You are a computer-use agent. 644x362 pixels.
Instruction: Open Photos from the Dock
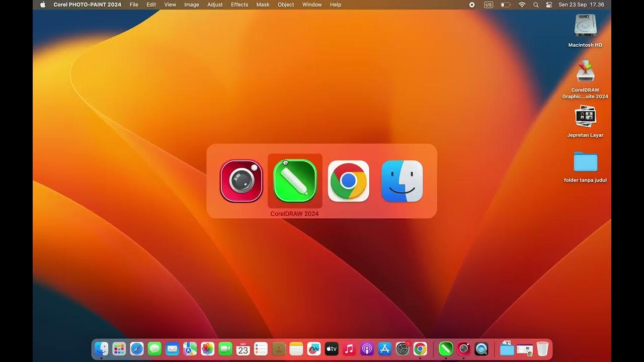[x=208, y=348]
